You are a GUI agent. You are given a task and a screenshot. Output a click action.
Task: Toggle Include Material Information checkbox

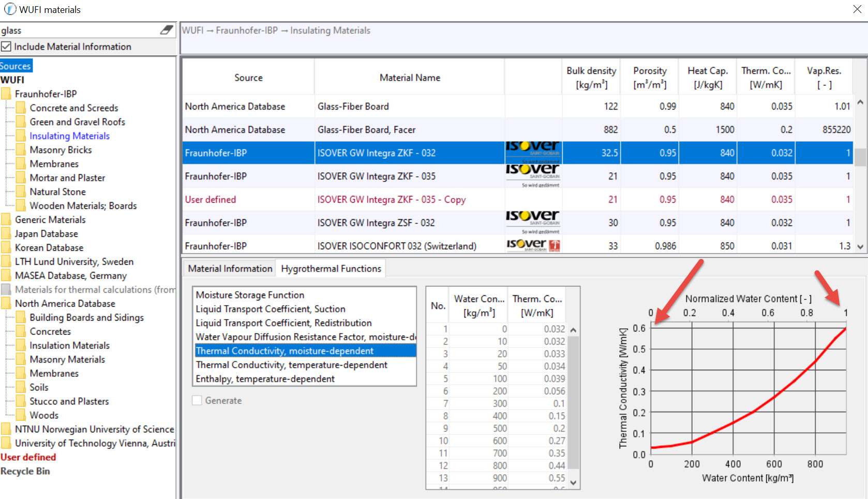click(6, 47)
